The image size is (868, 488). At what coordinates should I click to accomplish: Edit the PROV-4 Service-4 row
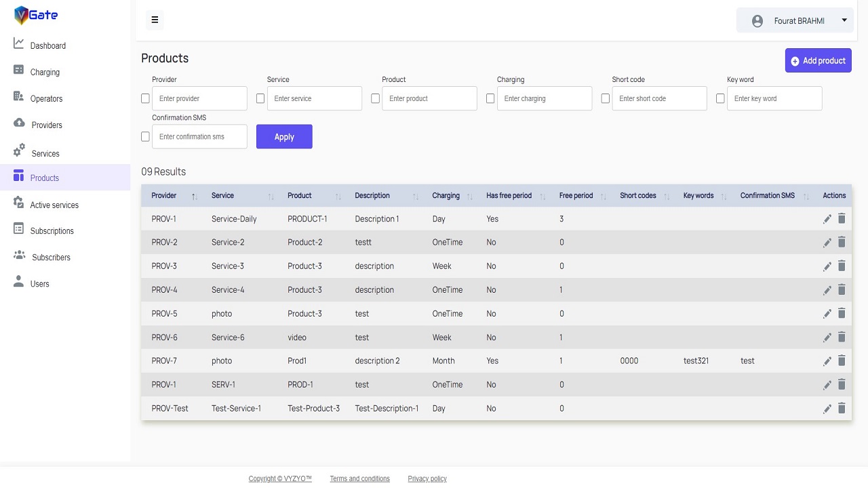pos(827,290)
